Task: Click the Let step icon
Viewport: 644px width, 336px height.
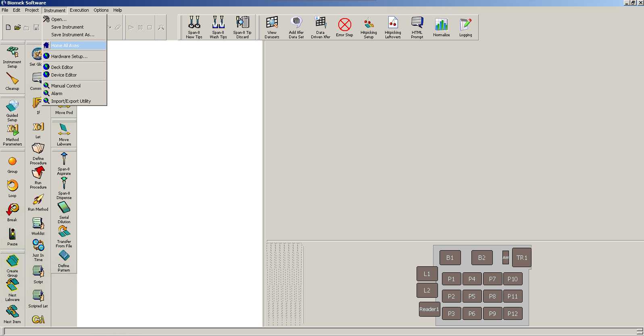Action: tap(38, 130)
